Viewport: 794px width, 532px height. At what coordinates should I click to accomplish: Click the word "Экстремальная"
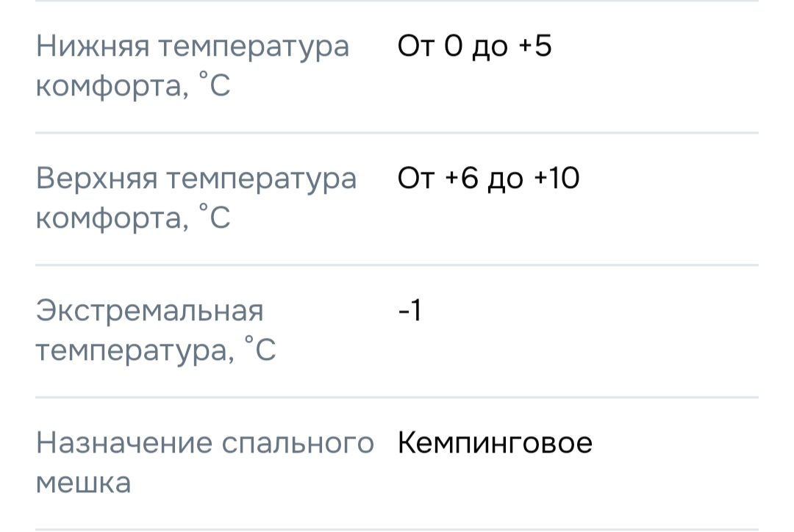tap(149, 312)
